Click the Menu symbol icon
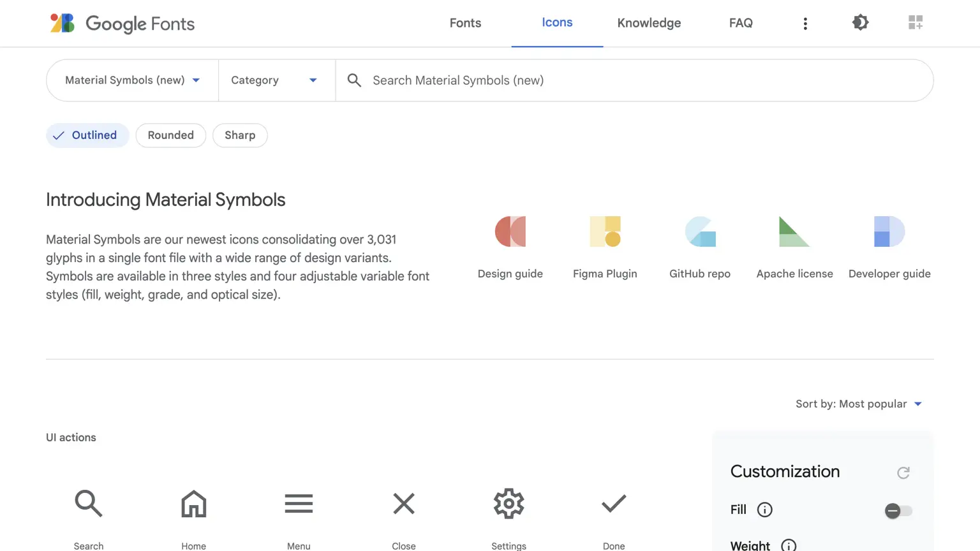 coord(299,503)
